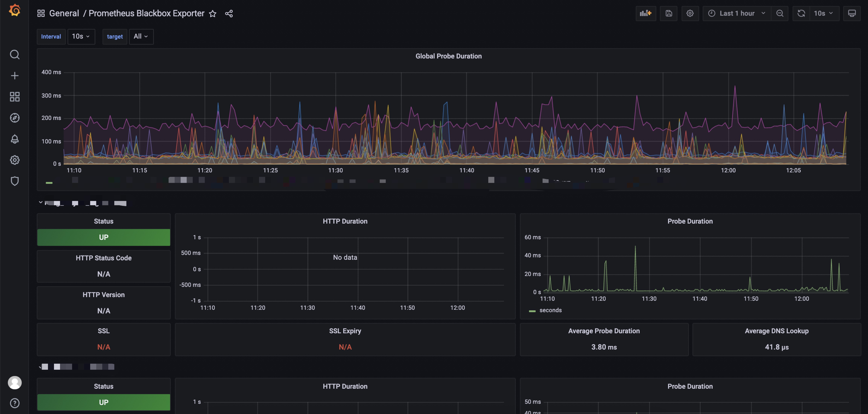868x414 pixels.
Task: Cycle view mode with monitor icon
Action: (x=851, y=14)
